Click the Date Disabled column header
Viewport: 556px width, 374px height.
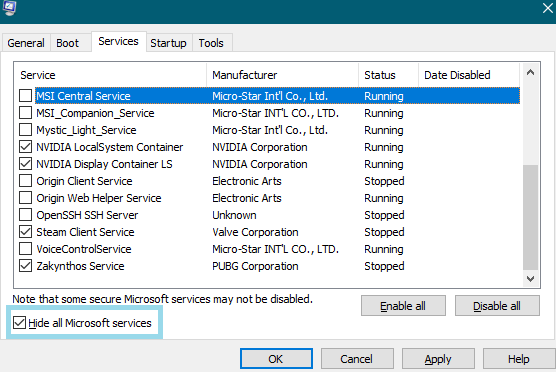[x=469, y=75]
